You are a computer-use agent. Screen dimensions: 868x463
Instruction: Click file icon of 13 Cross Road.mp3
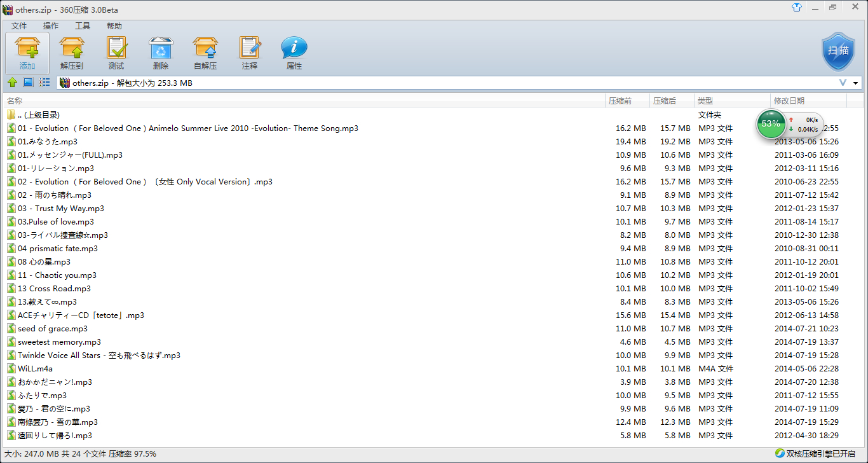pos(11,289)
